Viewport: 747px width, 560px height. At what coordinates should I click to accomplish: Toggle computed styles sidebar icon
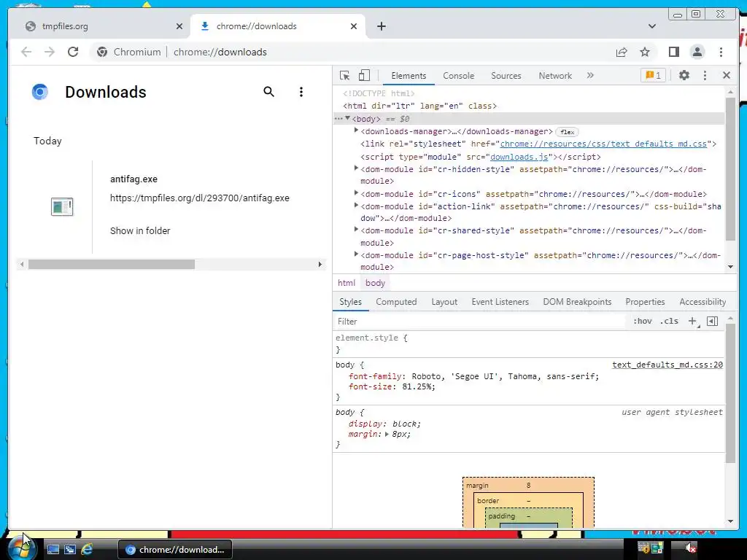712,322
